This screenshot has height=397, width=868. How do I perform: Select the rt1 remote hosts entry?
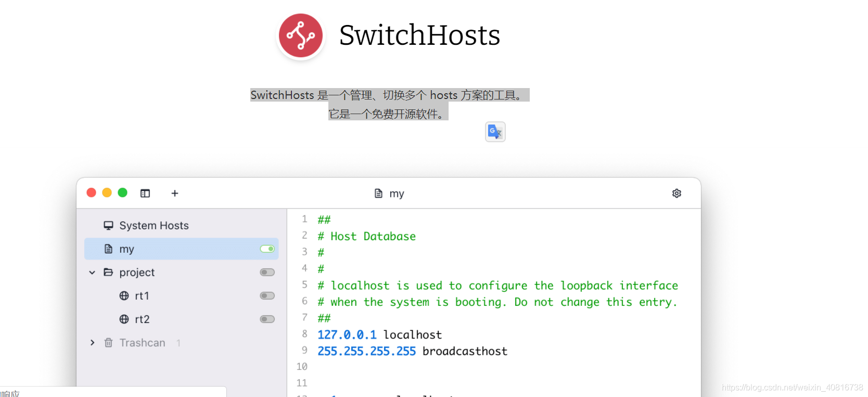pyautogui.click(x=182, y=296)
